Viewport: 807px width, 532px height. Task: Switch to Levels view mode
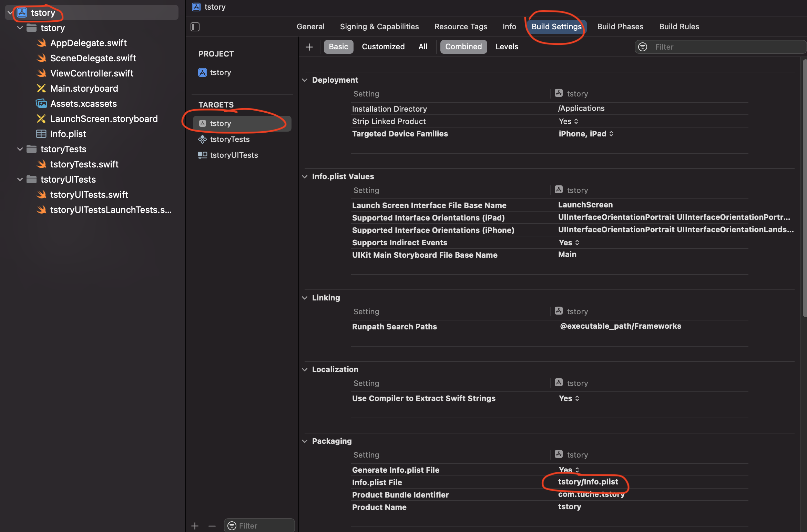pyautogui.click(x=507, y=47)
